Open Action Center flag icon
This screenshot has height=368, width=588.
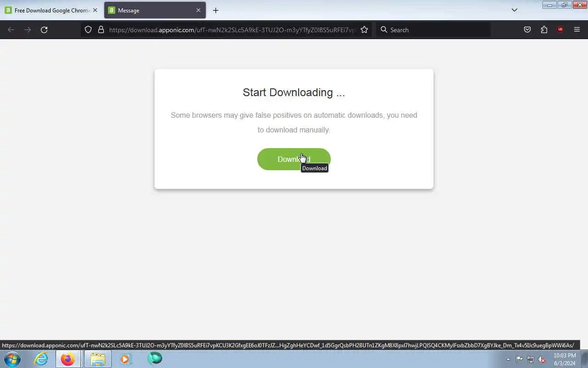519,359
